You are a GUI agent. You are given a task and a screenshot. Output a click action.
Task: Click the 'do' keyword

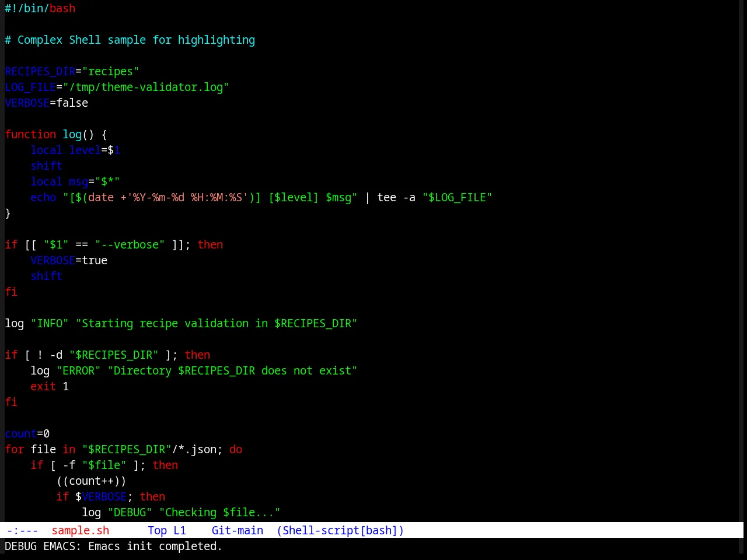click(x=236, y=449)
